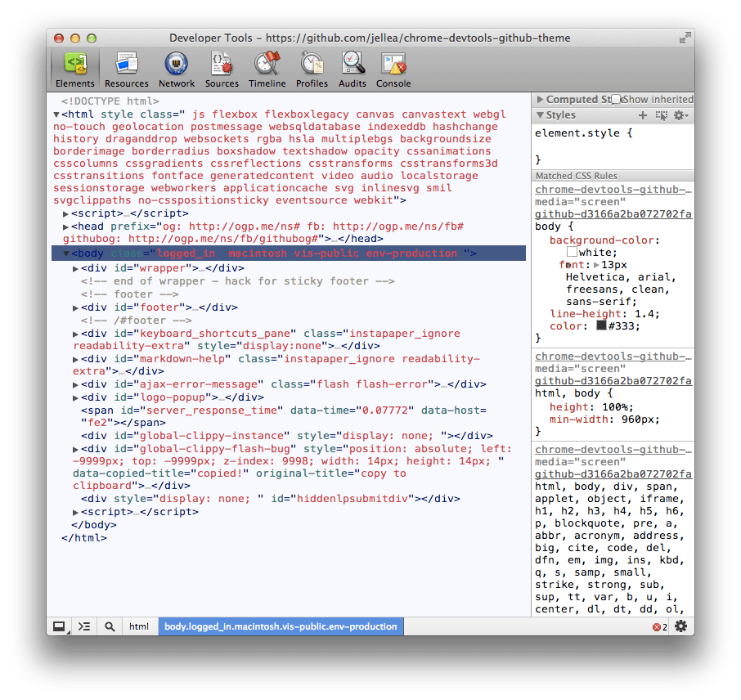Select the 'end of wrapper' comment line

[x=238, y=281]
